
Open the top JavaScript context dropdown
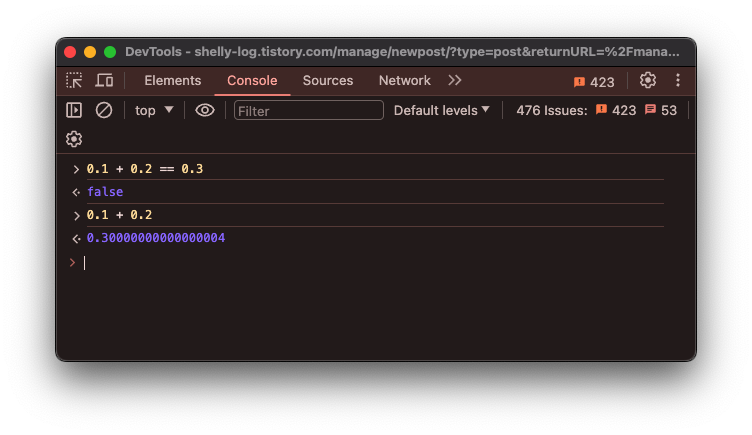[x=154, y=111]
